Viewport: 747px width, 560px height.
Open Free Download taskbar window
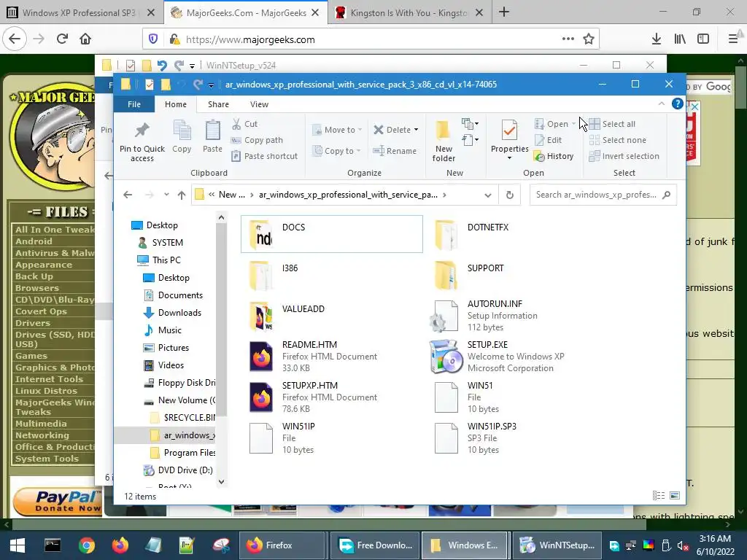tap(376, 545)
